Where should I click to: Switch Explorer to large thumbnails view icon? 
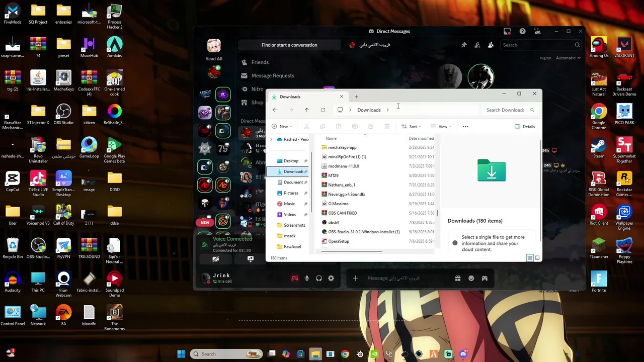tap(537, 258)
